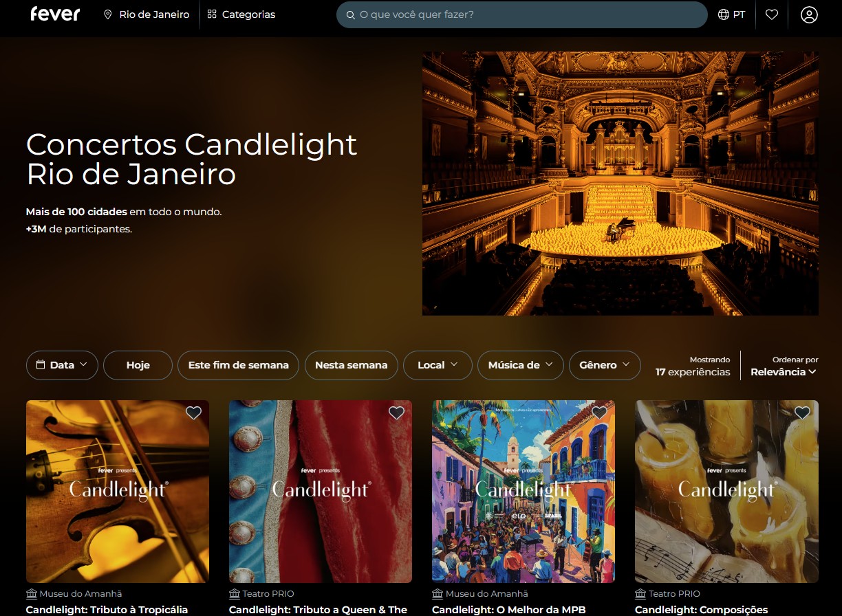Click the calendar icon in Data filter

pyautogui.click(x=41, y=365)
